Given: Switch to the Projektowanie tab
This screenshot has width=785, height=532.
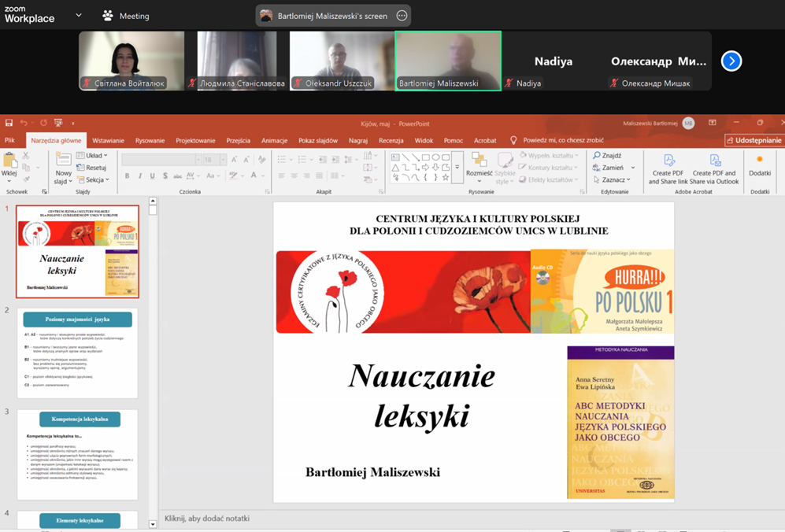Looking at the screenshot, I should click(195, 141).
